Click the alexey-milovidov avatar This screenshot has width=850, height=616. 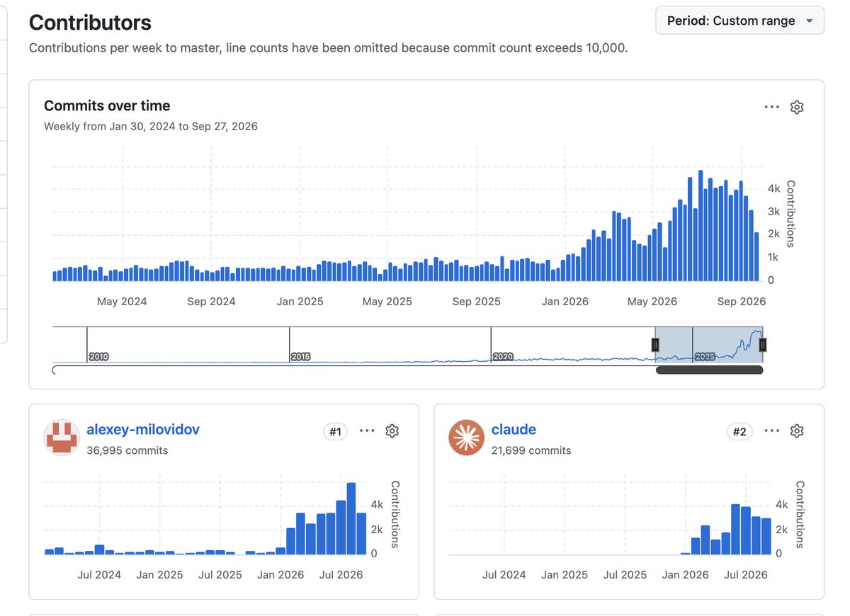pyautogui.click(x=62, y=438)
